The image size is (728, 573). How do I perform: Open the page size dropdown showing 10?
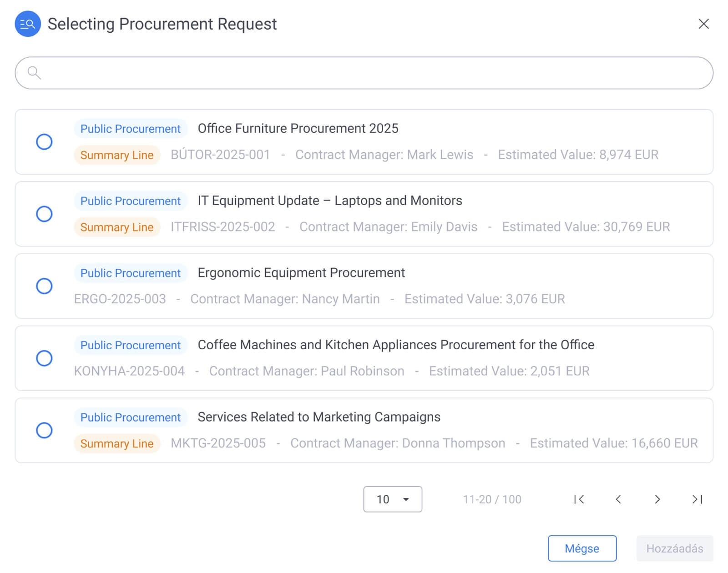coord(392,499)
